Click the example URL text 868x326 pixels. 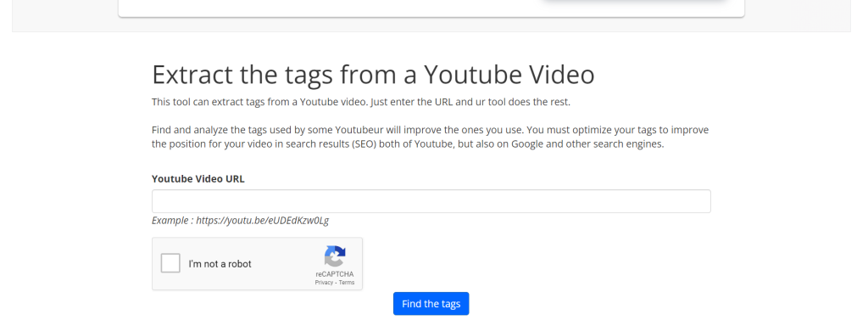pos(240,221)
